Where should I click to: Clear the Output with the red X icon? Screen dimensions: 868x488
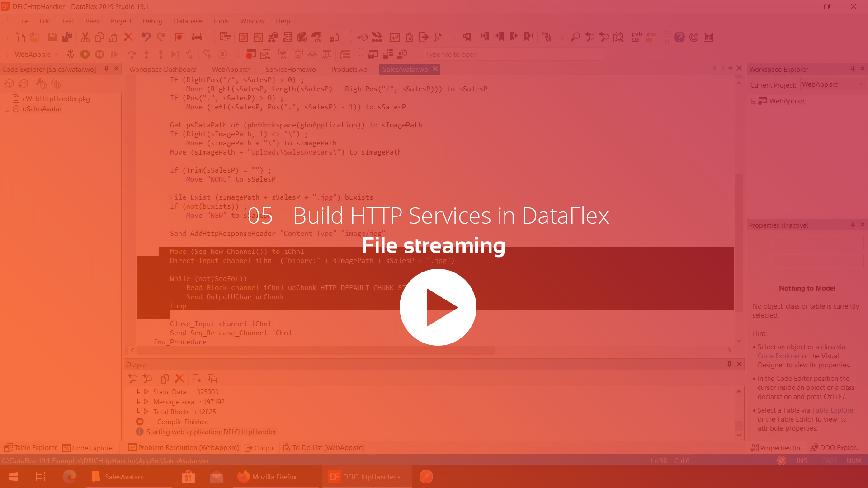179,379
